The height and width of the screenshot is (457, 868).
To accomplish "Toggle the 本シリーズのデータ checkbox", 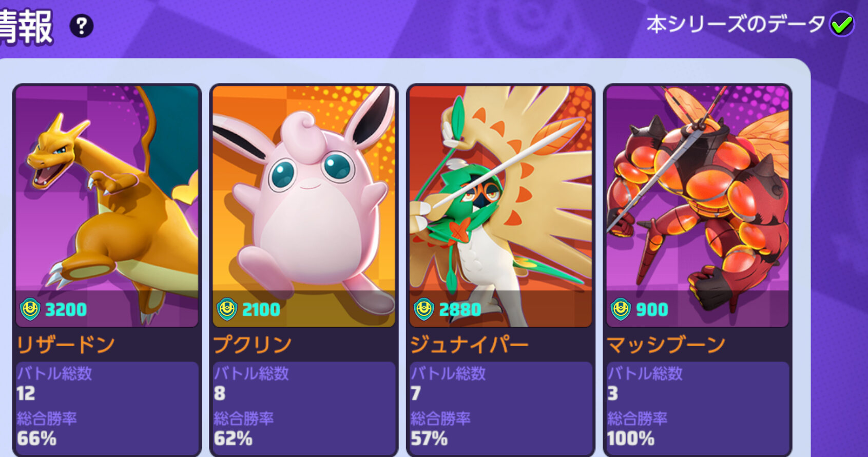I will (842, 24).
